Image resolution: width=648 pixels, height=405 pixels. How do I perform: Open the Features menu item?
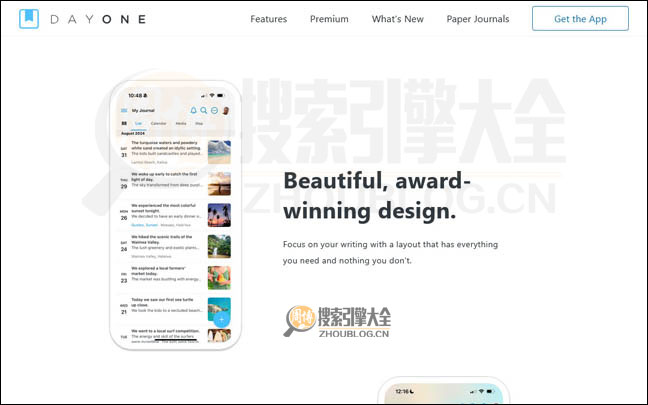click(x=268, y=19)
